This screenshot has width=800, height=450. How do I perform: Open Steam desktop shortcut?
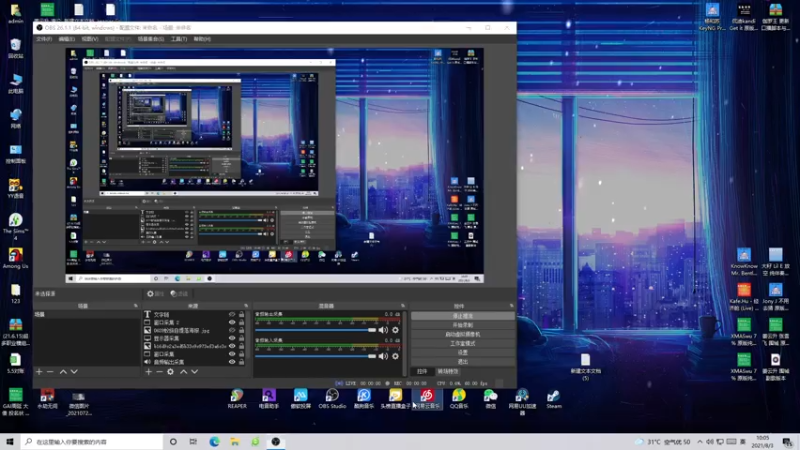coord(553,397)
